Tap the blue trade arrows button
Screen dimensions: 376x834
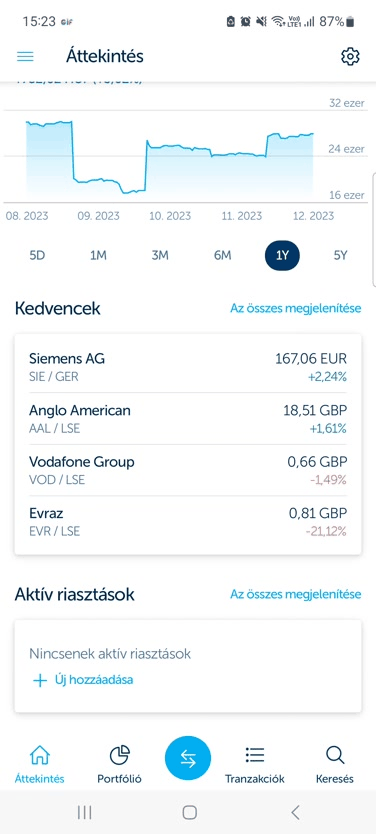click(x=188, y=760)
